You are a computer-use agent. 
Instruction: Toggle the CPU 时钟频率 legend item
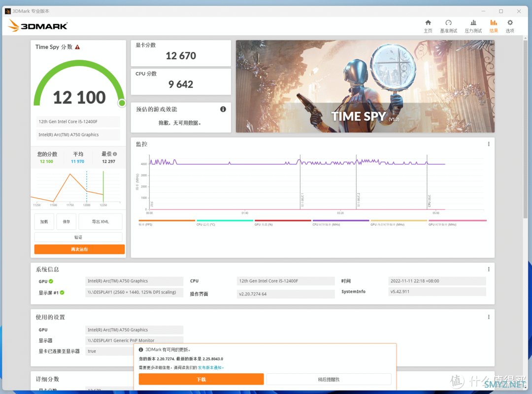point(341,223)
